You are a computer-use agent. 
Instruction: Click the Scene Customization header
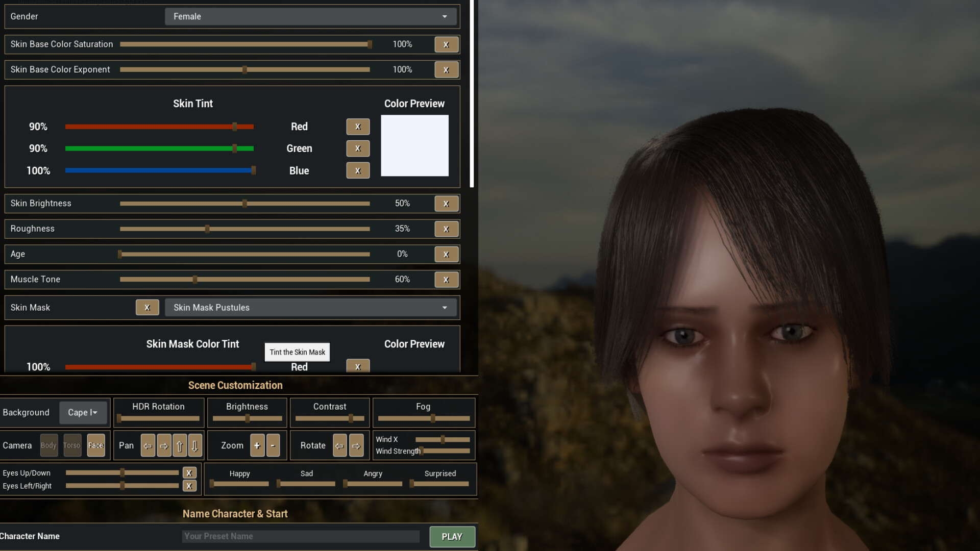(235, 385)
